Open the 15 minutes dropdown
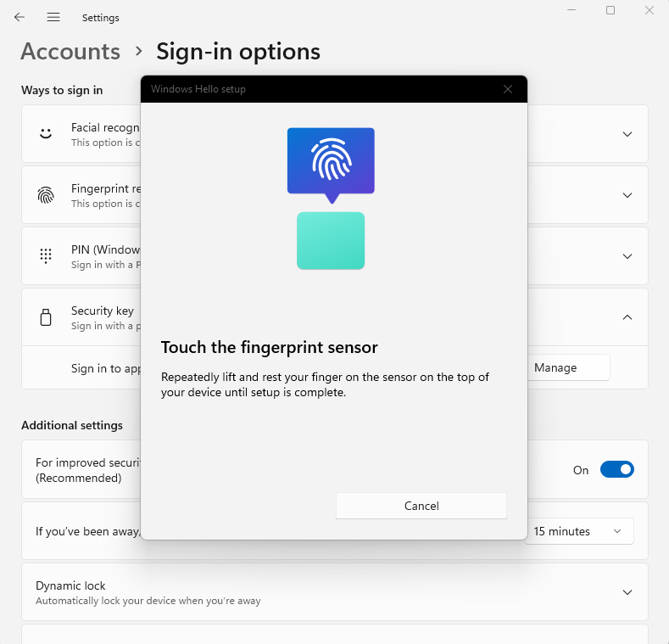The width and height of the screenshot is (669, 644). [580, 531]
